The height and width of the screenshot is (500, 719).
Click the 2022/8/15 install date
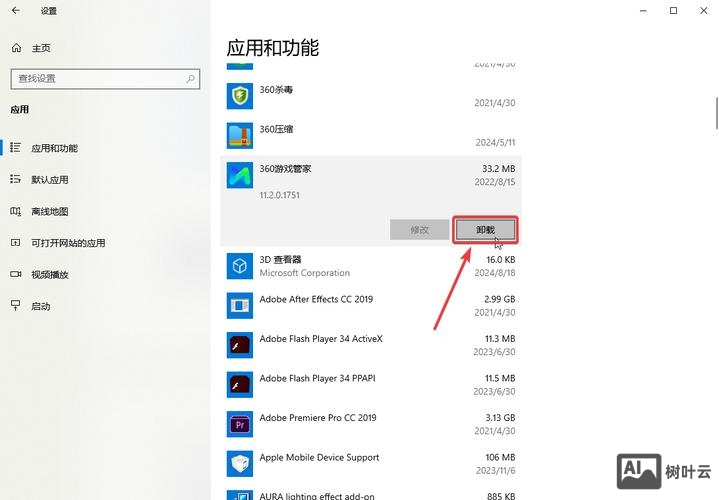[x=495, y=182]
